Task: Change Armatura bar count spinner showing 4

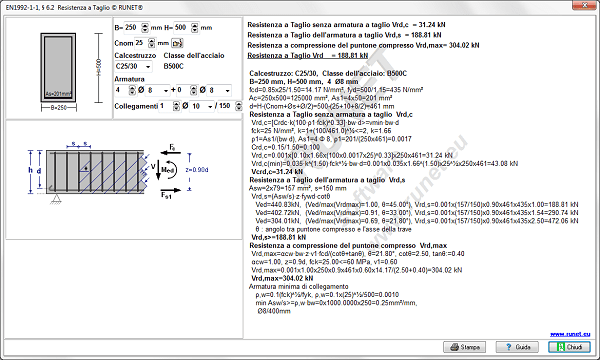Action: pos(132,90)
